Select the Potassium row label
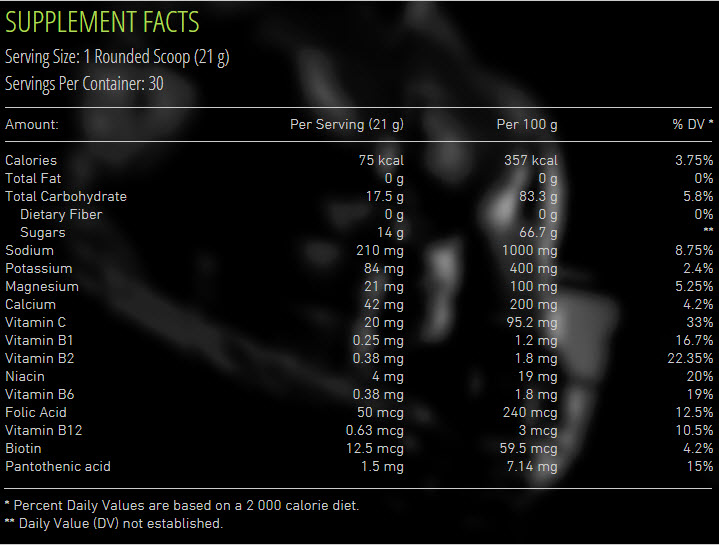Viewport: 719px width, 545px height. 38,268
